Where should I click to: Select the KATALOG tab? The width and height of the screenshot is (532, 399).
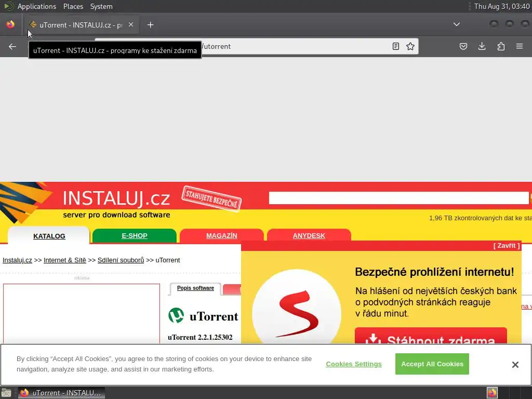[49, 236]
